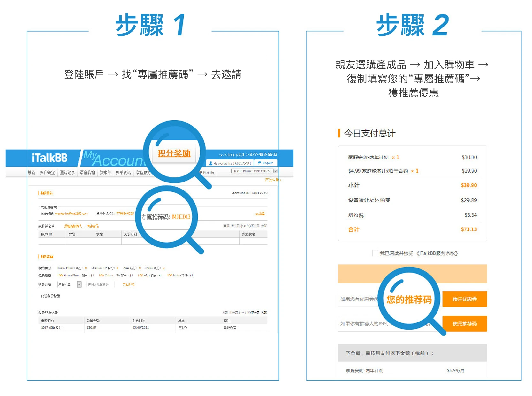Click the referral code input field
The height and width of the screenshot is (396, 532).
pos(358,324)
